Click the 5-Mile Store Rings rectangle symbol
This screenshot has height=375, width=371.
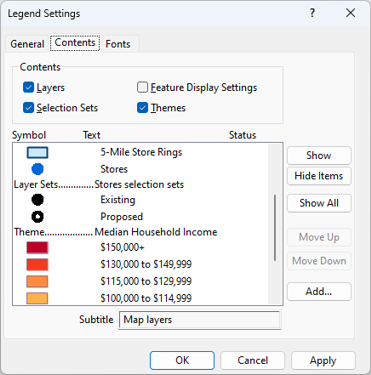pyautogui.click(x=37, y=153)
